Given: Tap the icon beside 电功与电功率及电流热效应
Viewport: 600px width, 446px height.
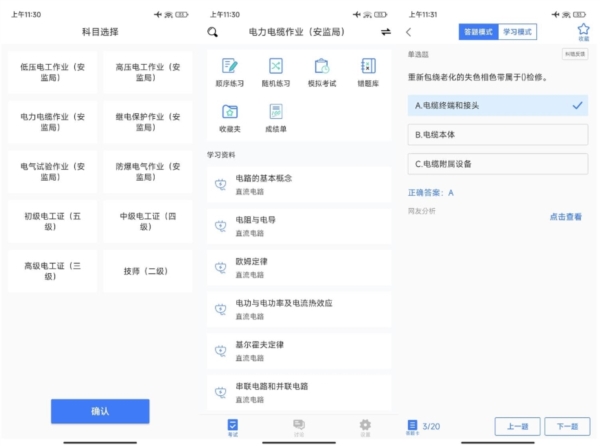Looking at the screenshot, I should tap(220, 309).
